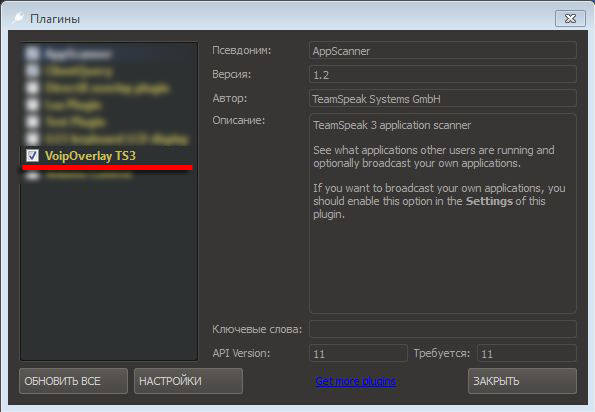Toggle the blurred checkbox just below VoipOverlay TS3
The height and width of the screenshot is (412, 595).
pyautogui.click(x=32, y=176)
